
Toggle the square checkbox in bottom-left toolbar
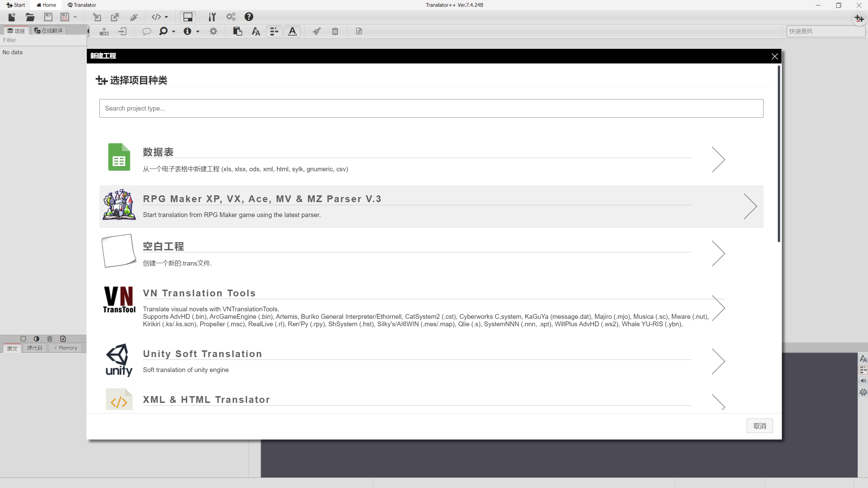click(23, 338)
